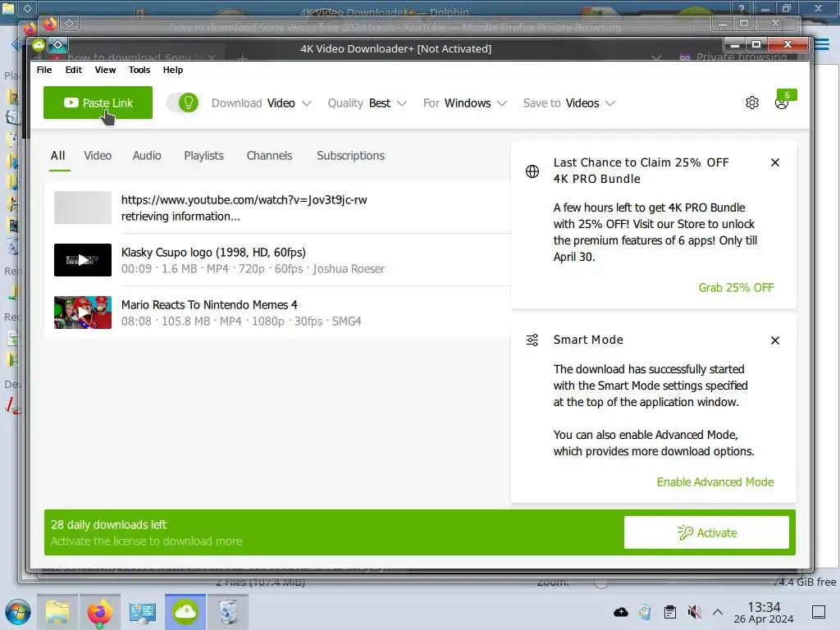Image resolution: width=840 pixels, height=630 pixels.
Task: Click the Mario Reacts video thumbnail
Action: (83, 313)
